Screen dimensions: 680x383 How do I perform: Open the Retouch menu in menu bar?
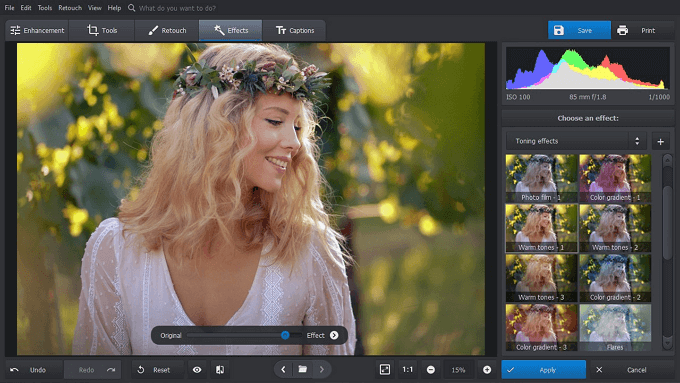[70, 8]
